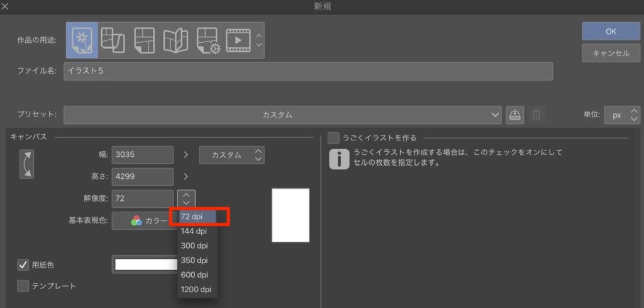Select the Comic usage icon
644x308 pixels.
click(144, 40)
